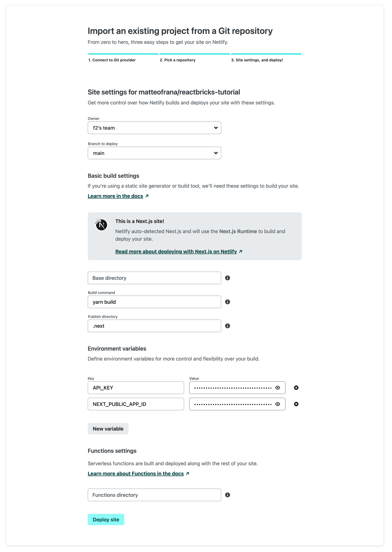392x552 pixels.
Task: Open Learn more in the docs link
Action: click(x=118, y=196)
